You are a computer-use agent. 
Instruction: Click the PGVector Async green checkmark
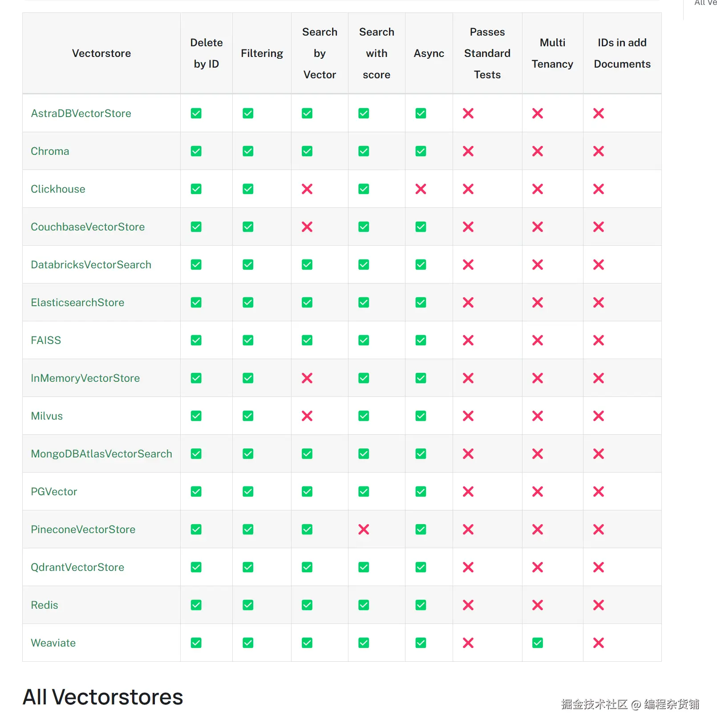[x=421, y=492]
